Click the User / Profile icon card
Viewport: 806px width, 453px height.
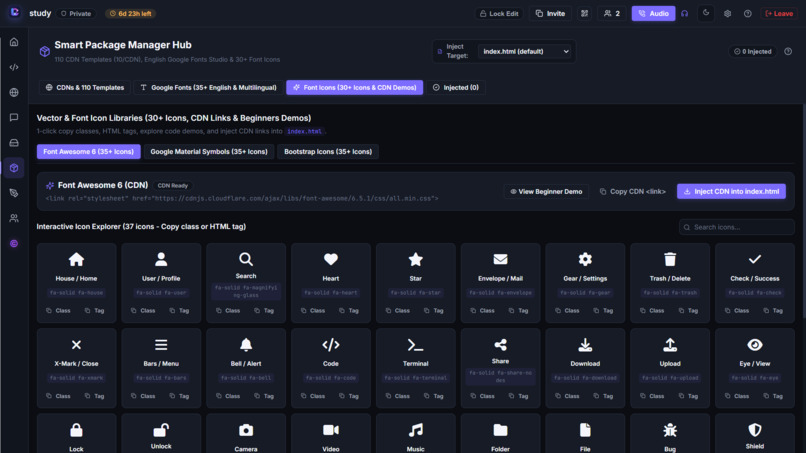tap(161, 283)
